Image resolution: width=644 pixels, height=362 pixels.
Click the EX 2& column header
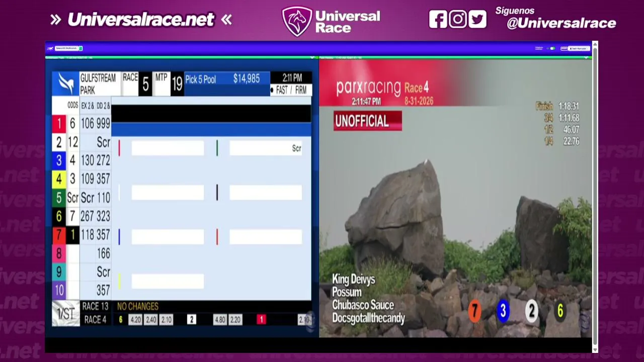(x=88, y=106)
